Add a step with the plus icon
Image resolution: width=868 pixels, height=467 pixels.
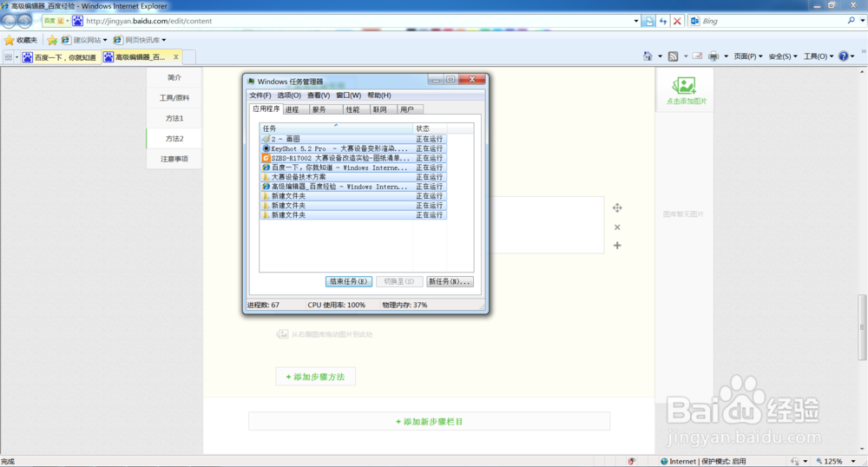[617, 246]
